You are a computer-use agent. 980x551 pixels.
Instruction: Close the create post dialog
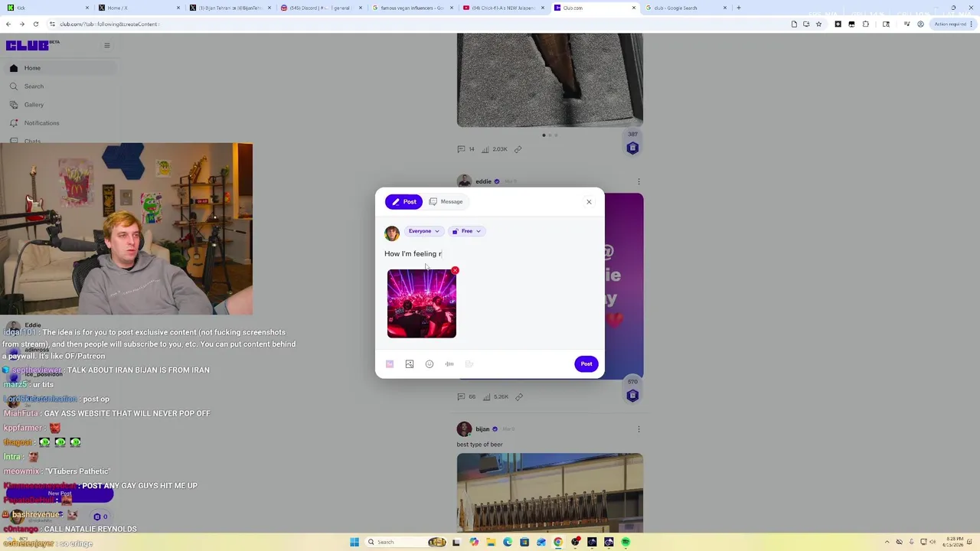pyautogui.click(x=589, y=202)
